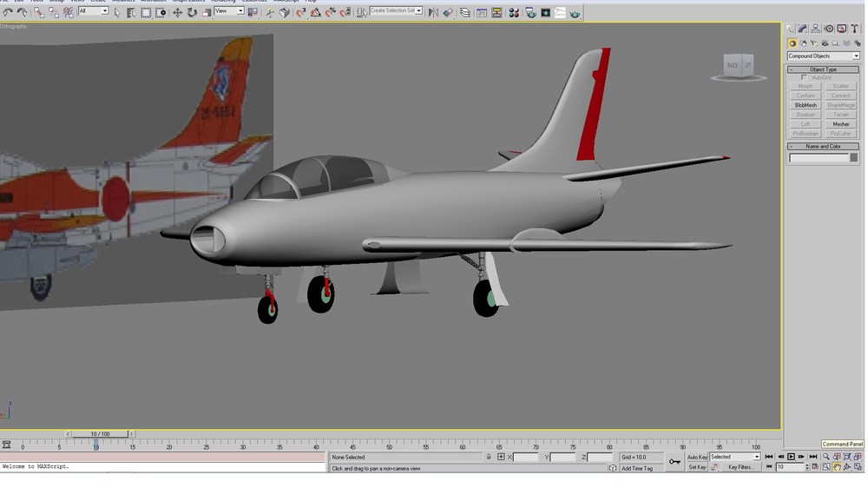
Task: Toggle the selection lock icon
Action: coord(488,457)
